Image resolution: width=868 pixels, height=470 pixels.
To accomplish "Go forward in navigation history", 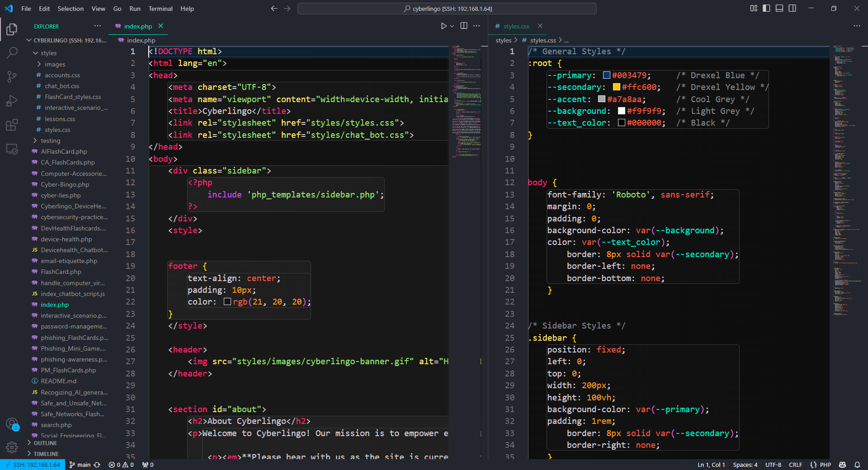I will tap(287, 9).
